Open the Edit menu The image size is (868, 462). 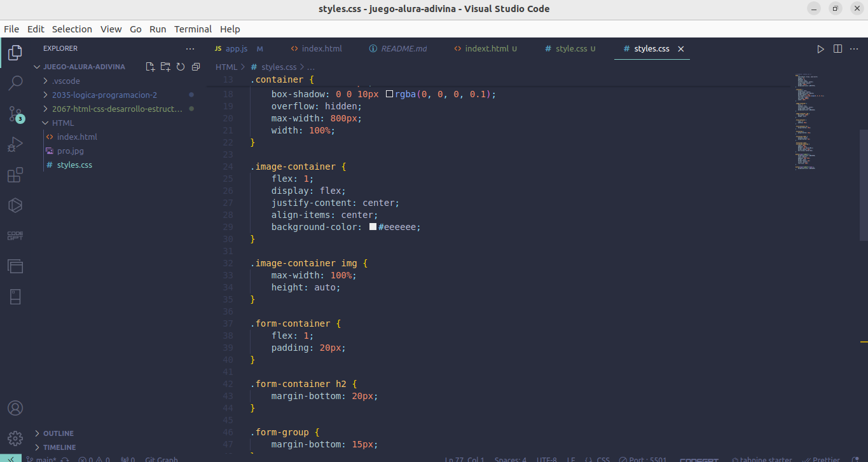[36, 29]
